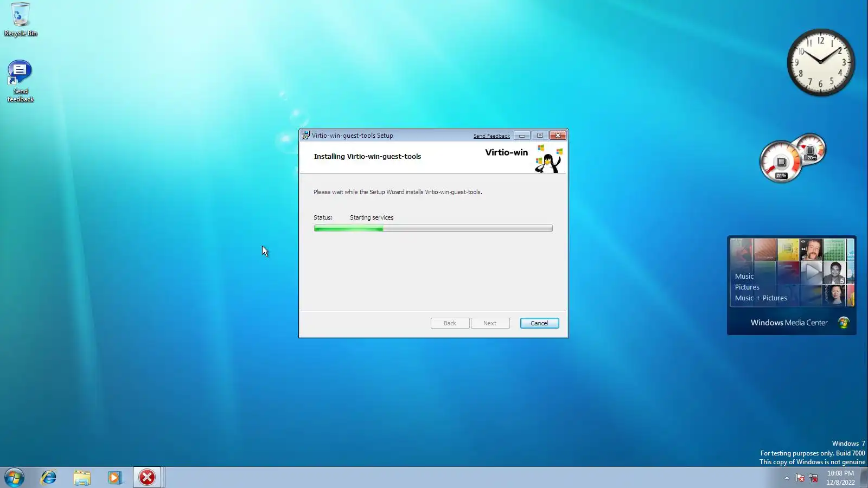The width and height of the screenshot is (868, 488).
Task: Click the disabled Back button
Action: (x=450, y=323)
